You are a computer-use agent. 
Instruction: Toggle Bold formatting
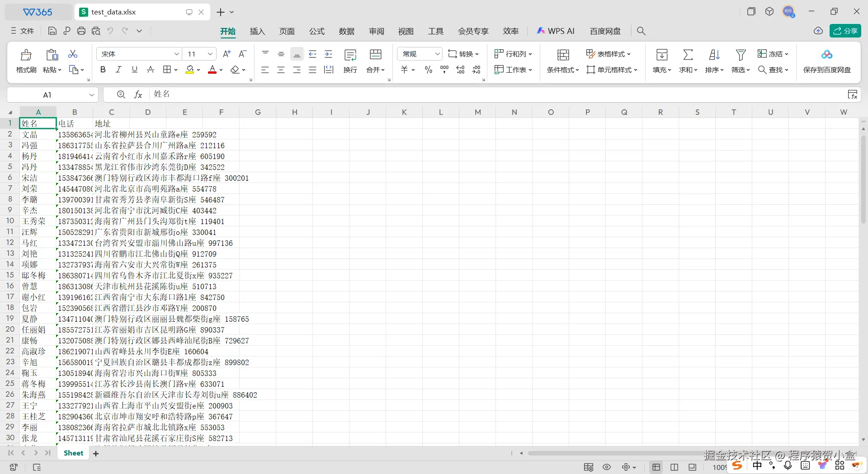tap(103, 70)
